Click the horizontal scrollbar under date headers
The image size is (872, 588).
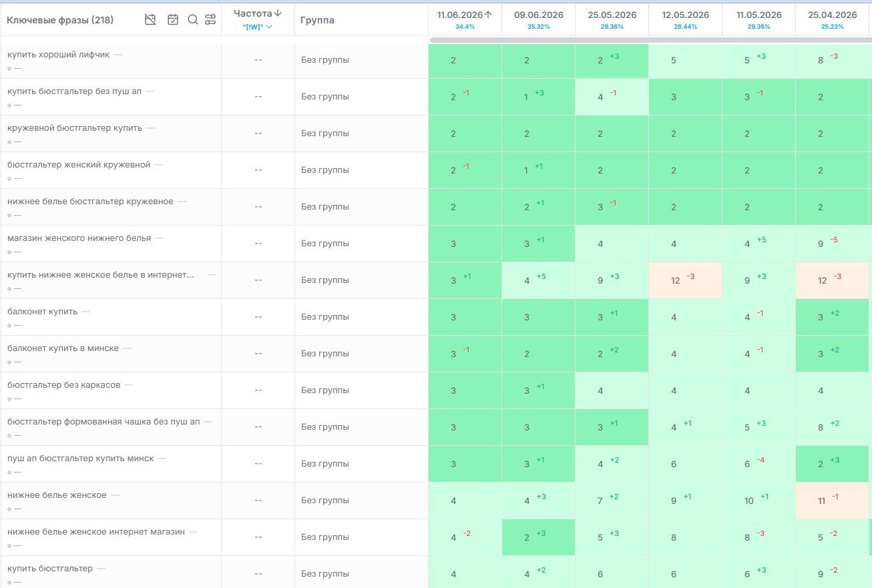tap(650, 40)
